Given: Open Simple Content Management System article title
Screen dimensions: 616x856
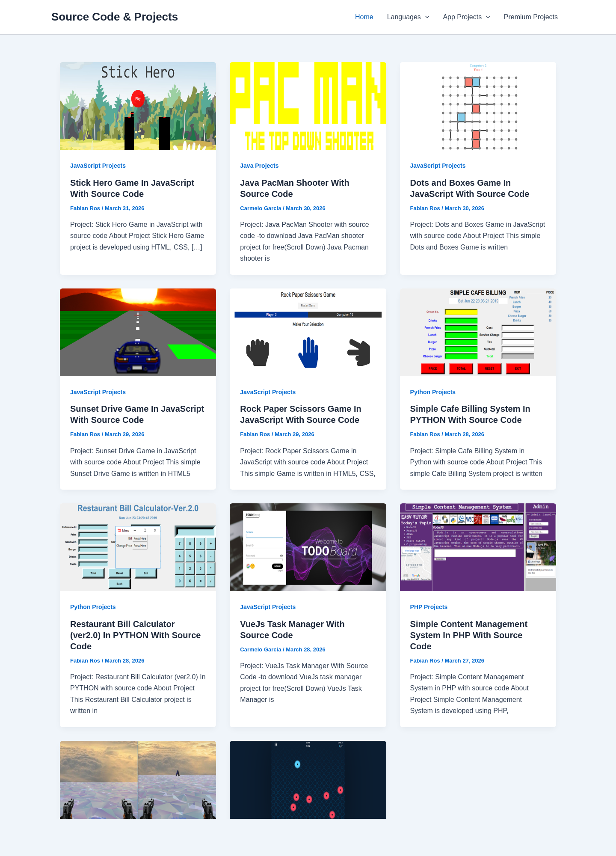Looking at the screenshot, I should coord(469,635).
